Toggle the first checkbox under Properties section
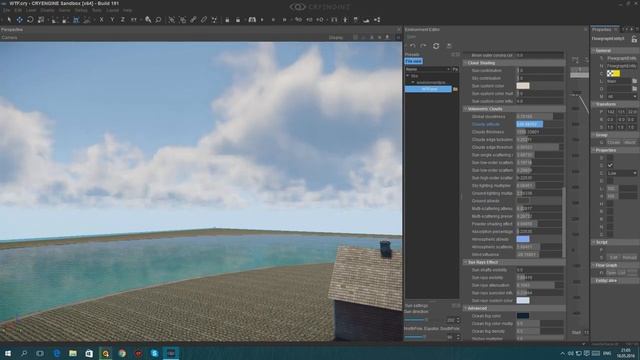The width and height of the screenshot is (640, 360). click(x=610, y=158)
